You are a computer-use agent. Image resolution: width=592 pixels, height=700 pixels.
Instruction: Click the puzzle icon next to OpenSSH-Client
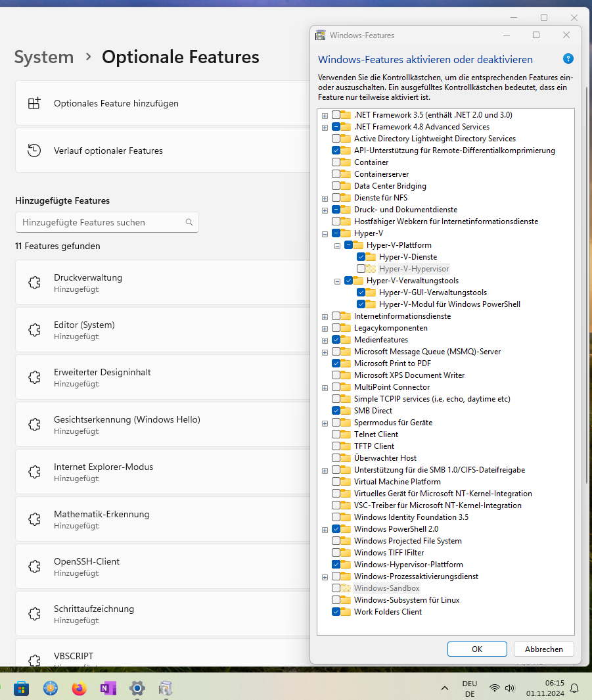point(34,566)
